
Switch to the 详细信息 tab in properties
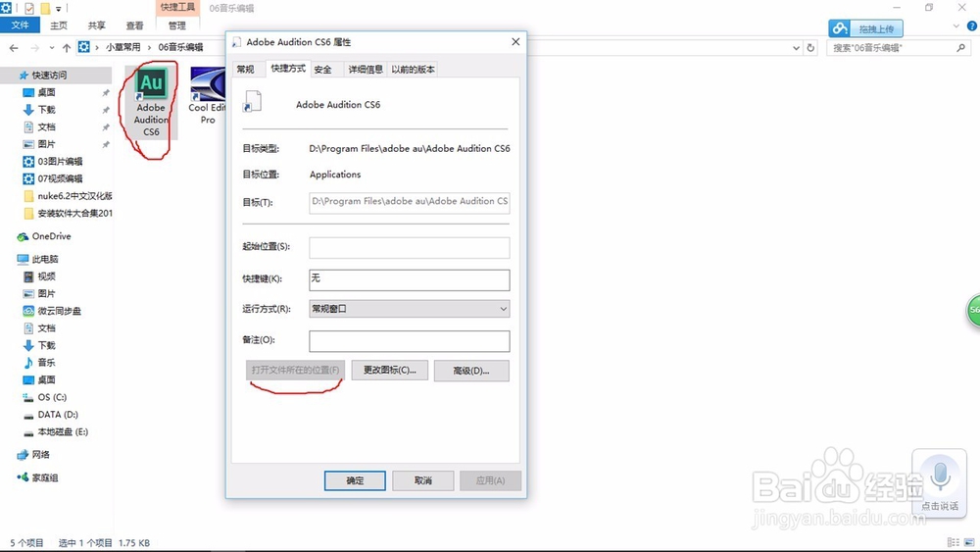(x=366, y=70)
